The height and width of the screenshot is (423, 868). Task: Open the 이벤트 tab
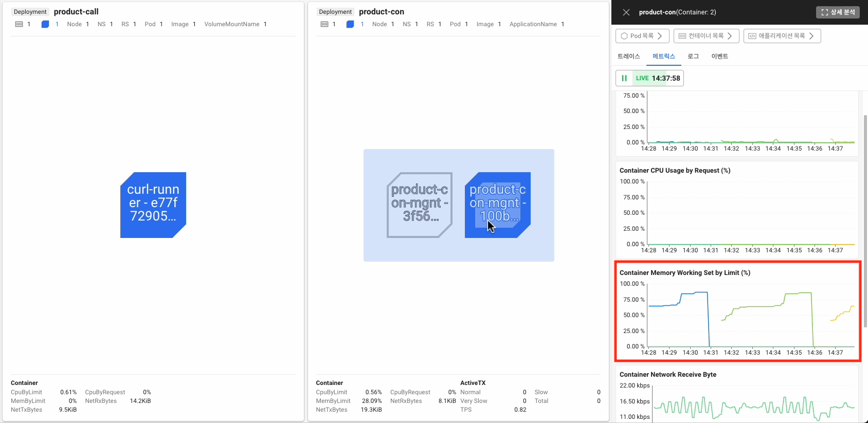[x=720, y=57]
